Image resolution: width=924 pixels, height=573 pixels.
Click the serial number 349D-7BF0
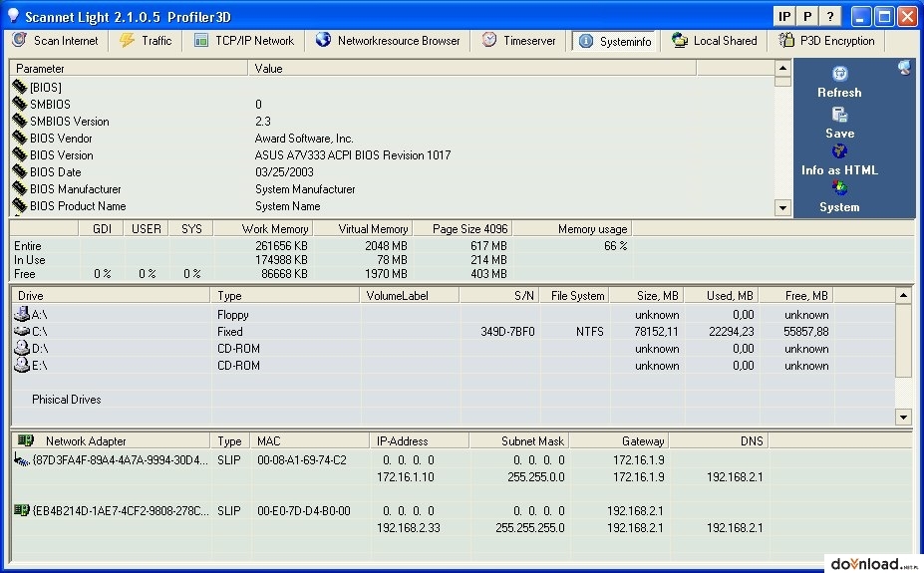point(507,332)
